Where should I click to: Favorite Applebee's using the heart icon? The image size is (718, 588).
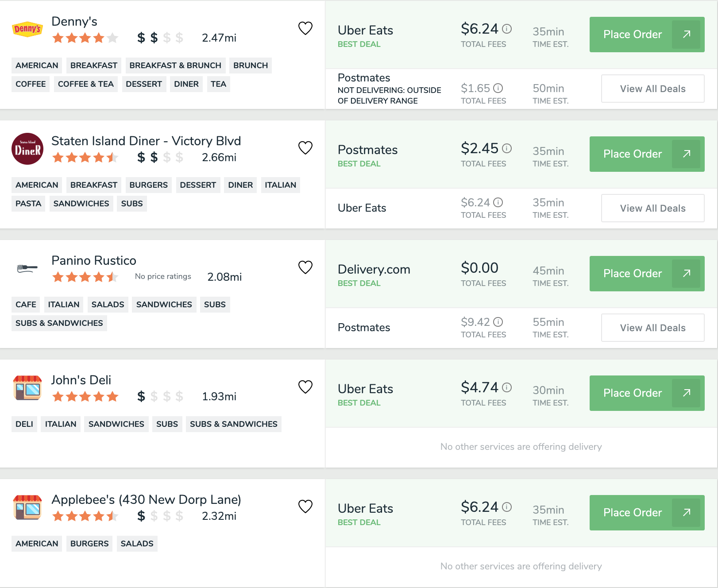coord(305,507)
